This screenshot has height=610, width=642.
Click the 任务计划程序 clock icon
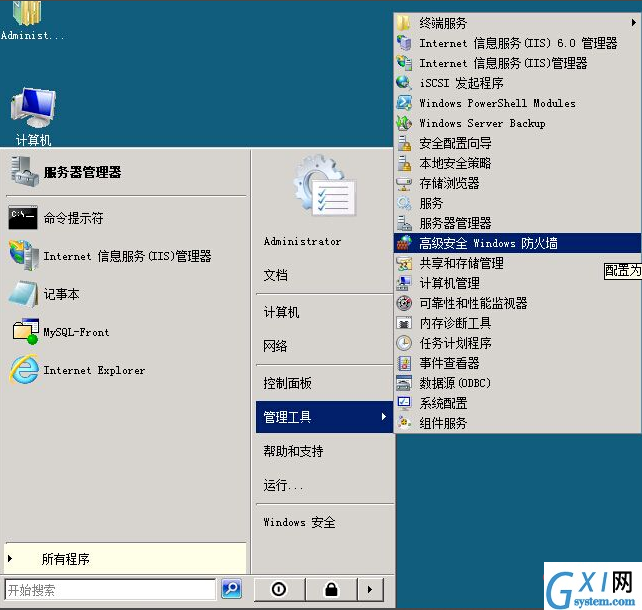(x=404, y=343)
